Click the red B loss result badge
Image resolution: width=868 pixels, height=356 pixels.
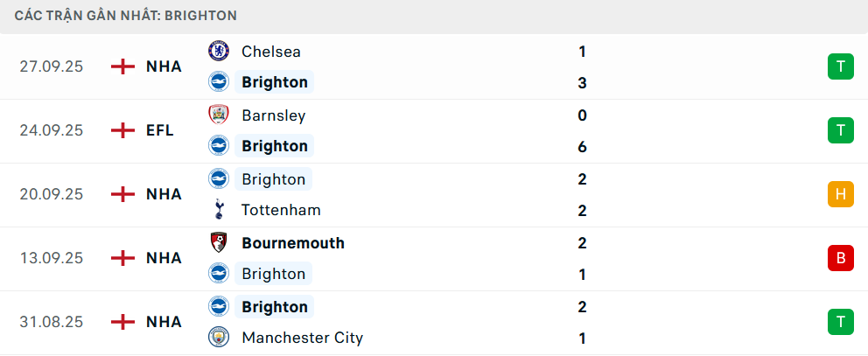pos(840,258)
